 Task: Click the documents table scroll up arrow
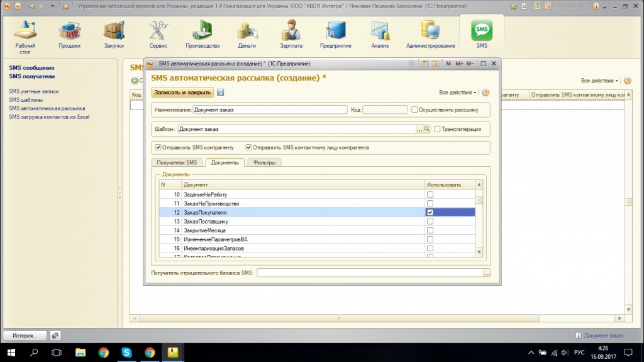pyautogui.click(x=479, y=185)
